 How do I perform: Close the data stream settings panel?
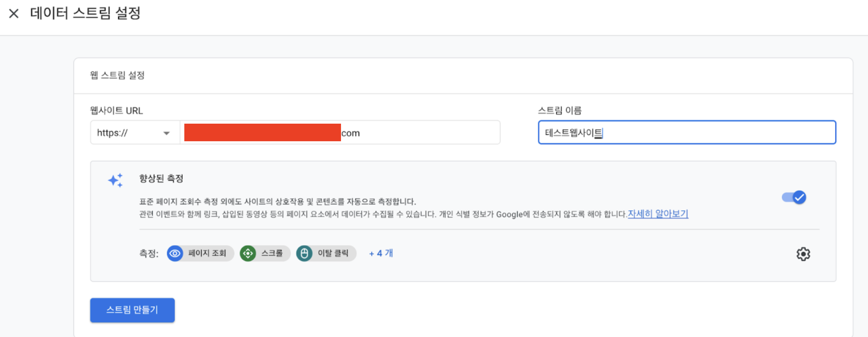14,13
